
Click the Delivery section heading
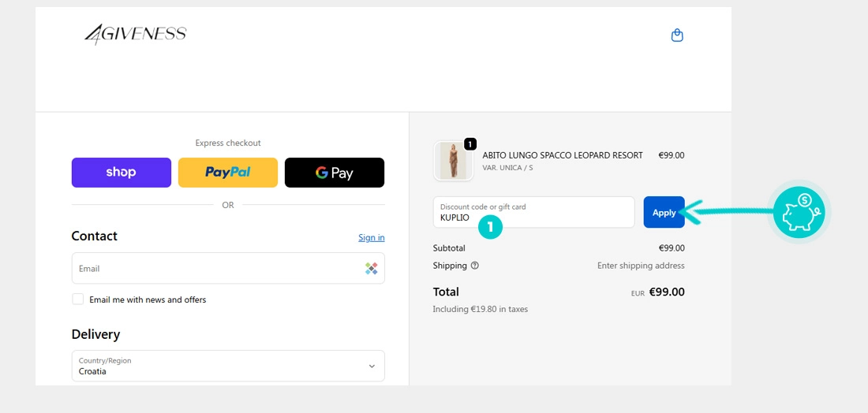(x=95, y=334)
